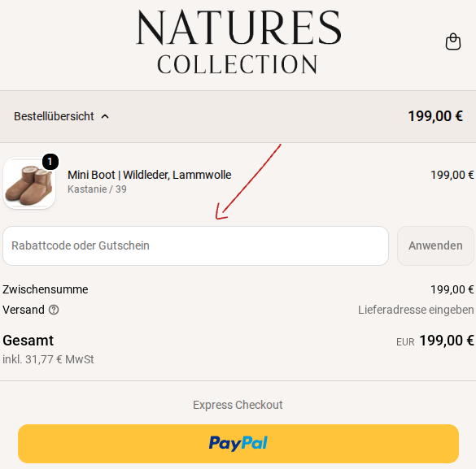Click the quantity badge on the boot image
The width and height of the screenshot is (476, 469).
click(50, 162)
